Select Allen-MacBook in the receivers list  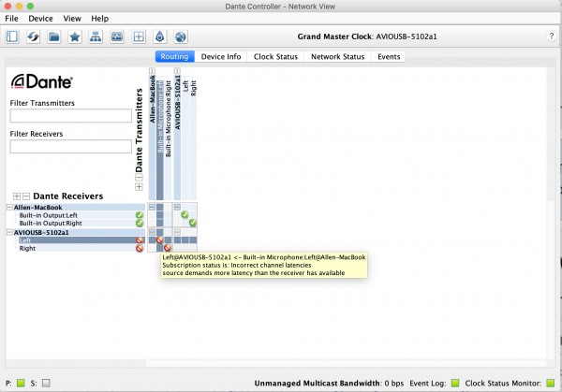point(37,208)
